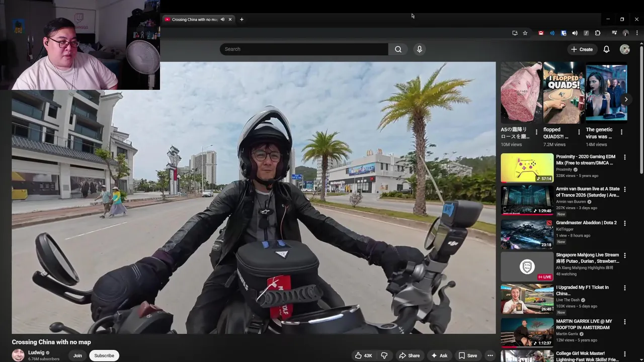Open MARTIN GARRIX LIVE rooftop thumbnail
The height and width of the screenshot is (362, 644).
[x=527, y=332]
